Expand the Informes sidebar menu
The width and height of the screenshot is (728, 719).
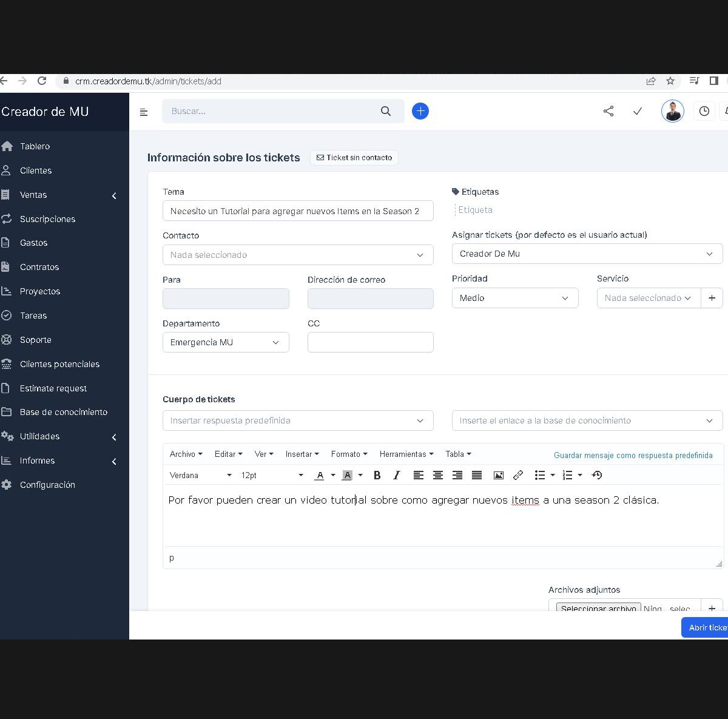point(64,461)
